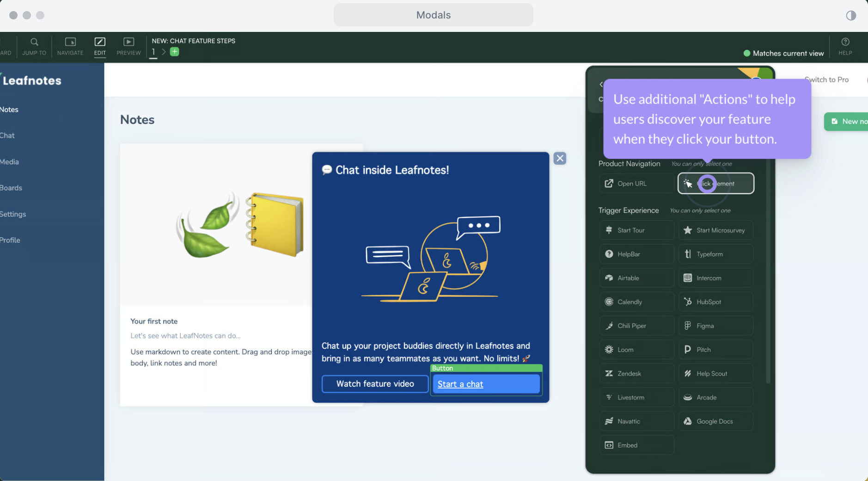Choose the Google Docs integration
Image resolution: width=868 pixels, height=481 pixels.
click(x=715, y=421)
